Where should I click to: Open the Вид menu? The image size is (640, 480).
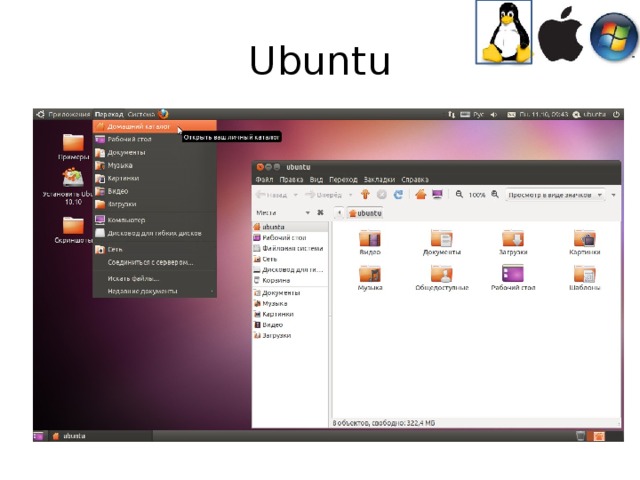[x=316, y=180]
